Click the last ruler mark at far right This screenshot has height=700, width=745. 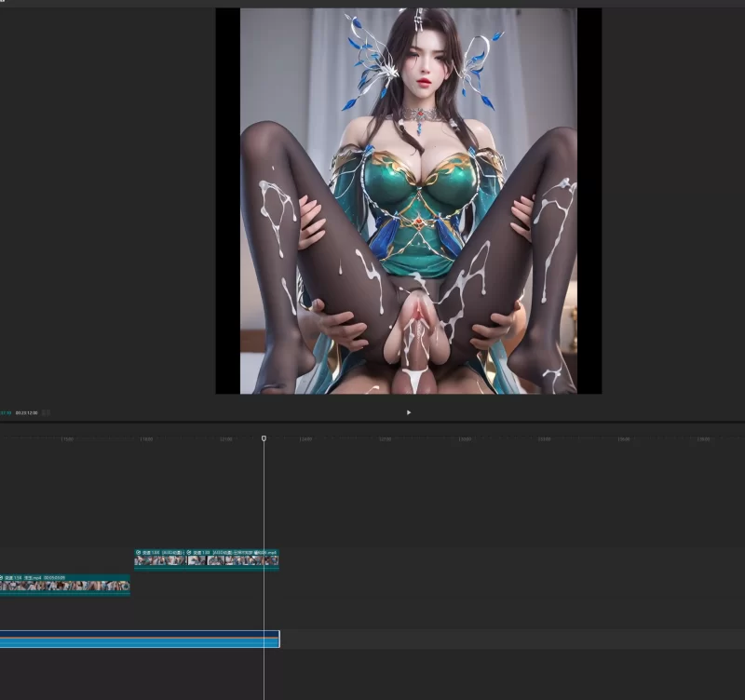tap(703, 438)
